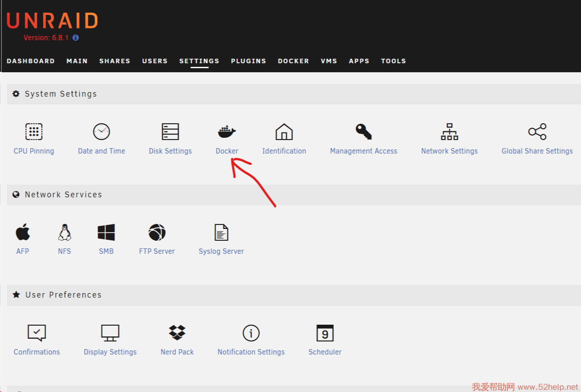Open Disk Settings icon
The image size is (581, 392).
(x=170, y=132)
